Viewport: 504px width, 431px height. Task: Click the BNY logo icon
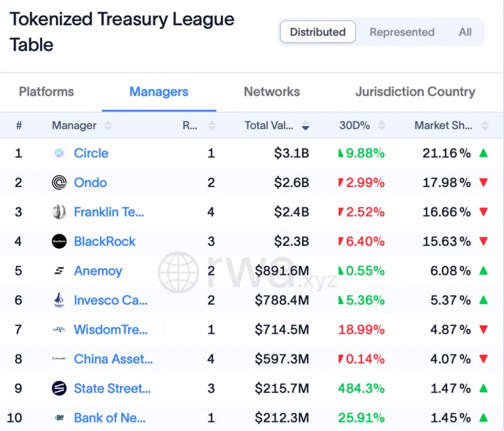(59, 418)
